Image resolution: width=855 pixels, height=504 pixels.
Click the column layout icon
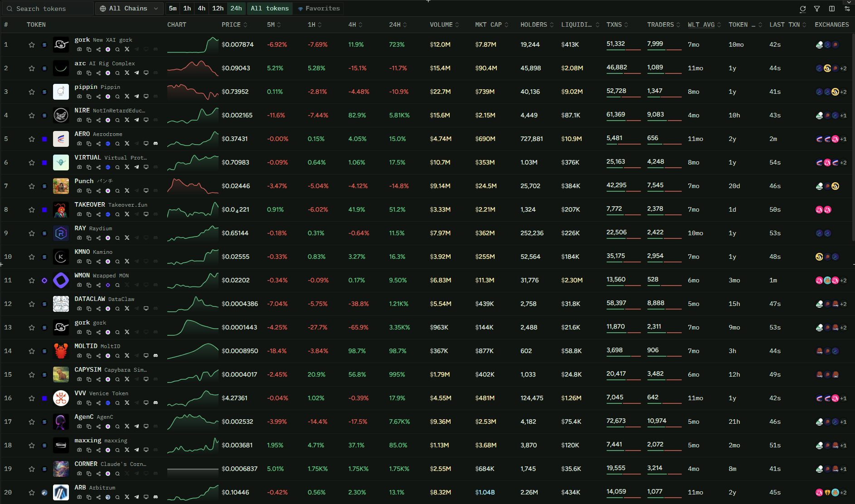click(832, 9)
